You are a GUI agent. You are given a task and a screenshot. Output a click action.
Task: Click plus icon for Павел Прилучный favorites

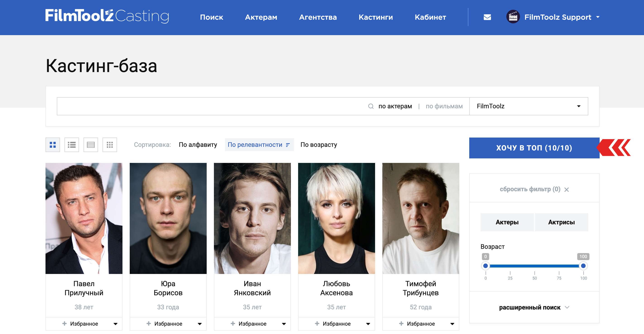coord(64,324)
